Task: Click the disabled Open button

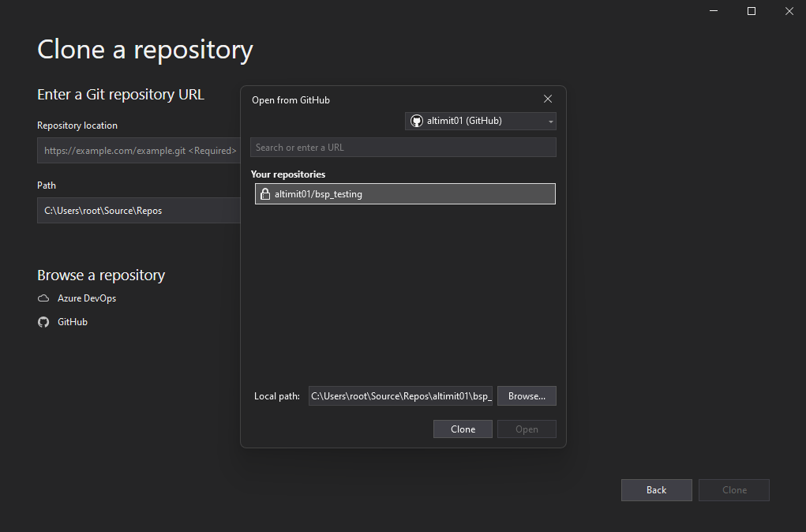Action: 527,429
